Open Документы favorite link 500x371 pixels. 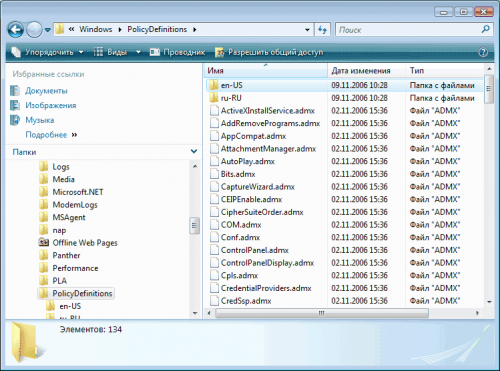click(x=46, y=91)
